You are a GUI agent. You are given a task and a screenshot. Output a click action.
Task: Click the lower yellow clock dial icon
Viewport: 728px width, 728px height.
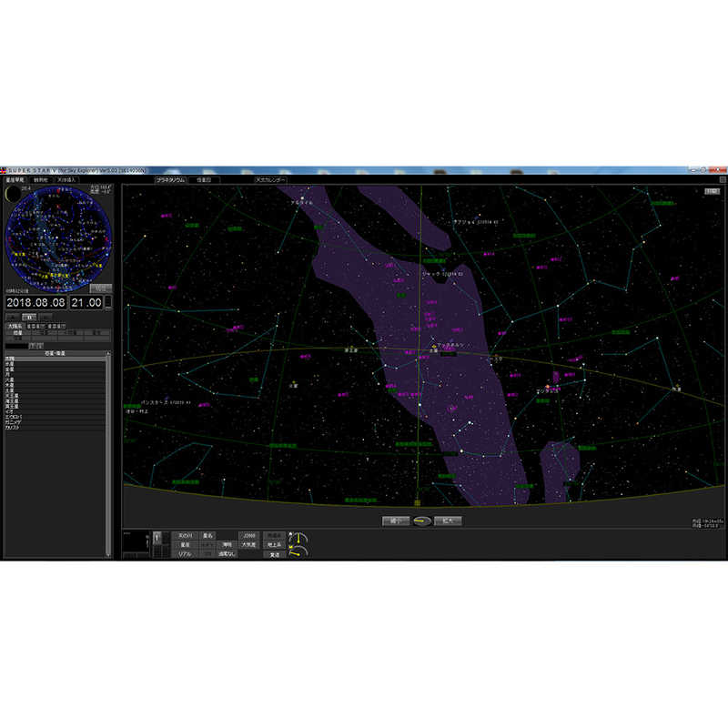(x=298, y=551)
